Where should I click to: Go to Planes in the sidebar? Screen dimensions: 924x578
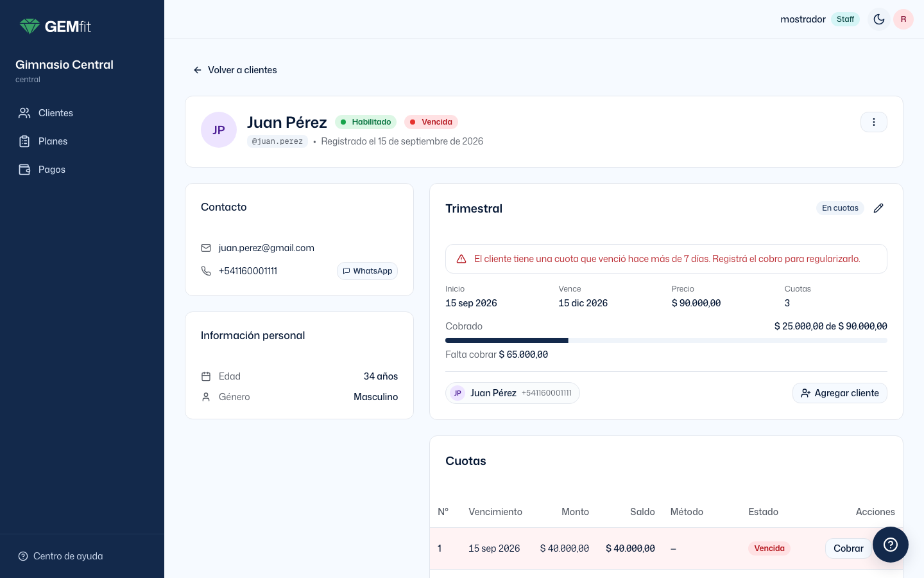click(x=82, y=141)
